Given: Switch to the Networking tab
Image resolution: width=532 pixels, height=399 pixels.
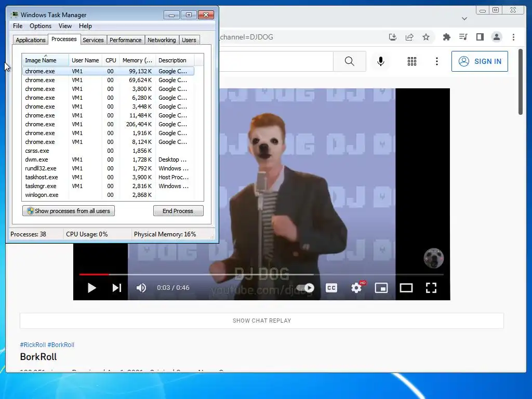Looking at the screenshot, I should coord(162,40).
